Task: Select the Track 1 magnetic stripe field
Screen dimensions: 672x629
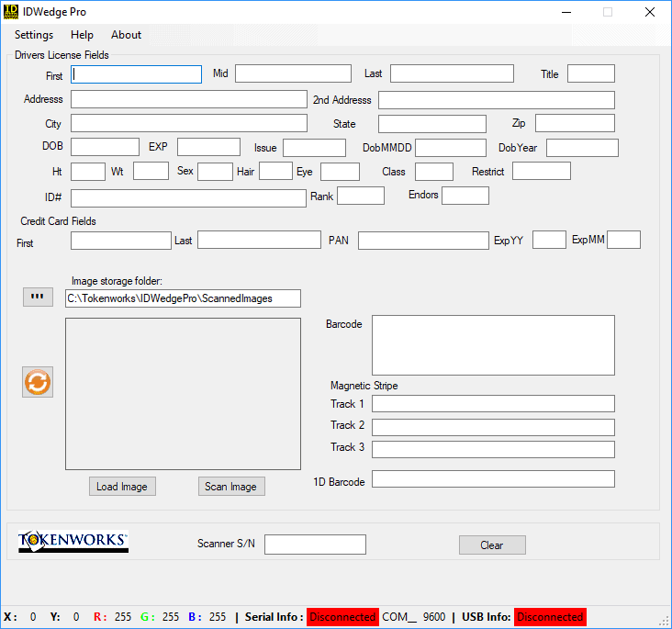Action: [x=493, y=404]
